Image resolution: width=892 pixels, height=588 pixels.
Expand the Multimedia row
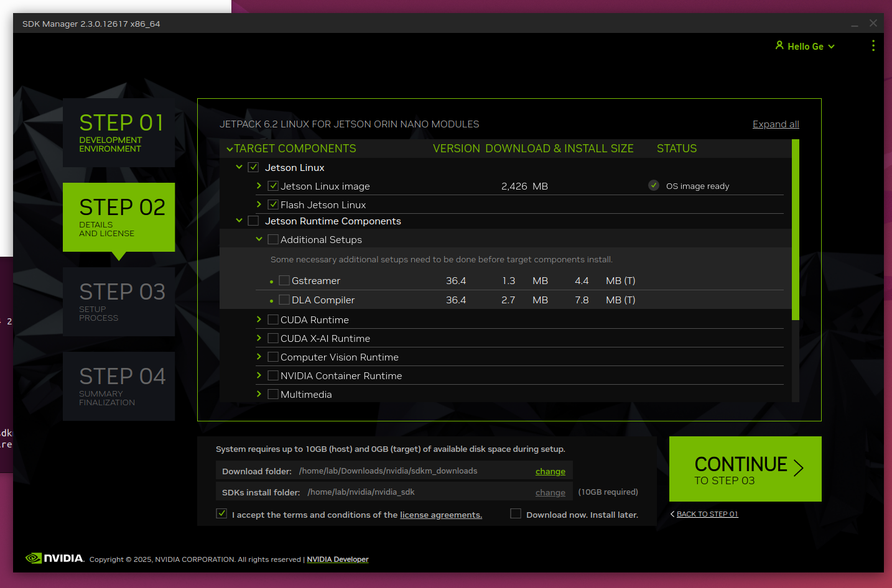click(259, 393)
